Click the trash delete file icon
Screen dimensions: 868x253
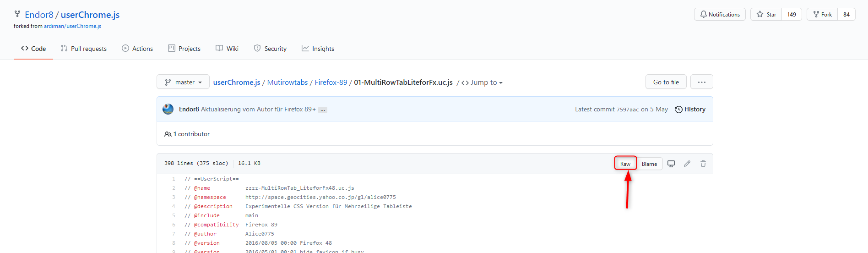703,164
